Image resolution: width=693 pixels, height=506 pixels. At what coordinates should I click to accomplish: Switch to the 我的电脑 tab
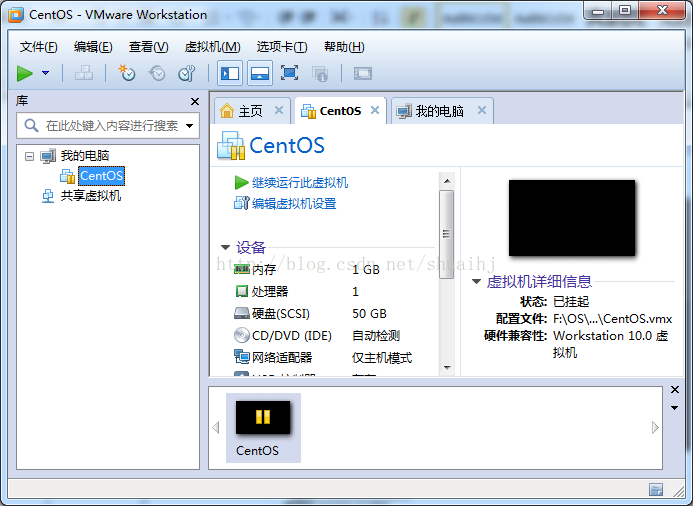pos(439,111)
